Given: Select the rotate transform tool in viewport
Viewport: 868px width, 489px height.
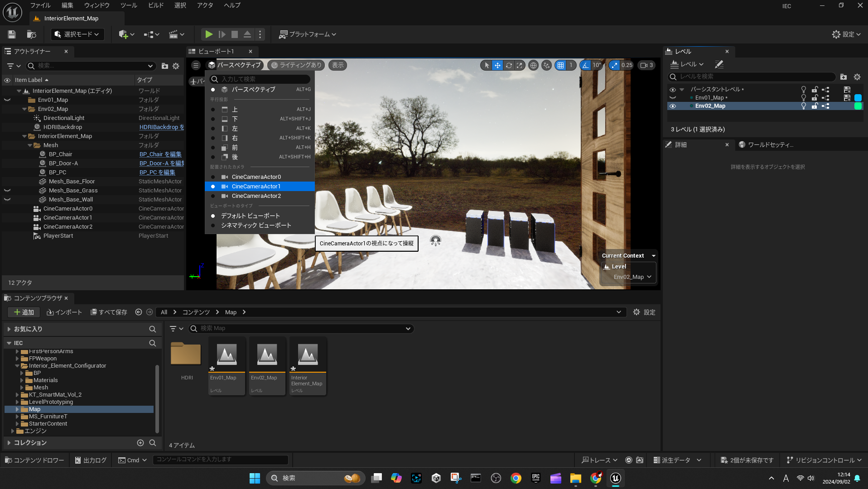Looking at the screenshot, I should coord(509,65).
